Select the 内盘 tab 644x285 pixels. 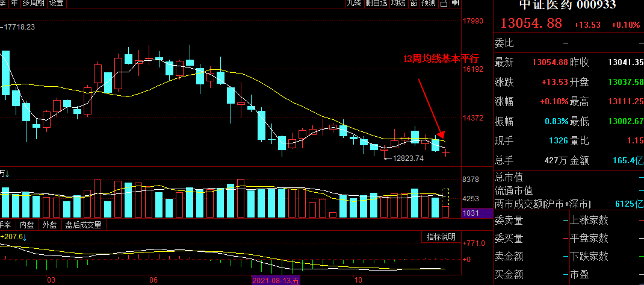(27, 225)
